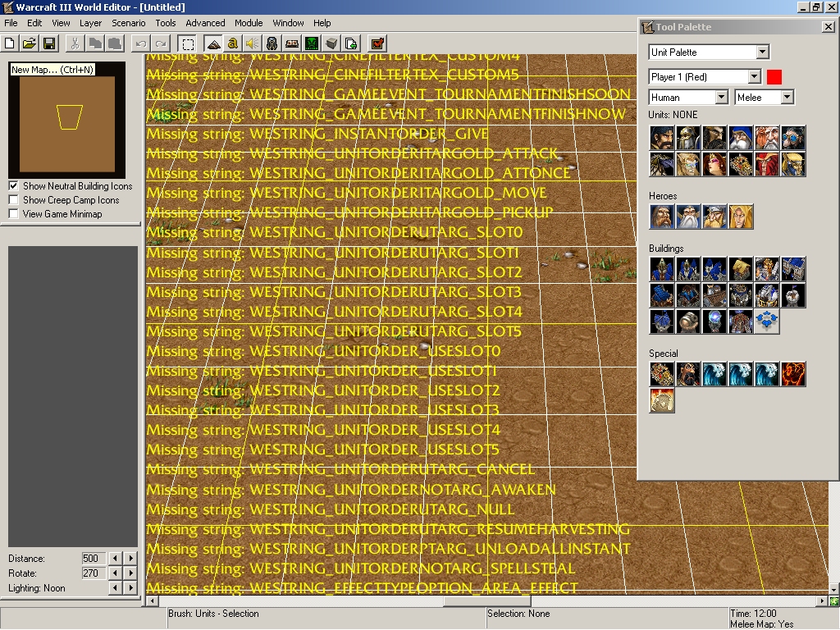The height and width of the screenshot is (630, 840).
Task: Open the Import Manager icon
Action: pyautogui.click(x=351, y=43)
